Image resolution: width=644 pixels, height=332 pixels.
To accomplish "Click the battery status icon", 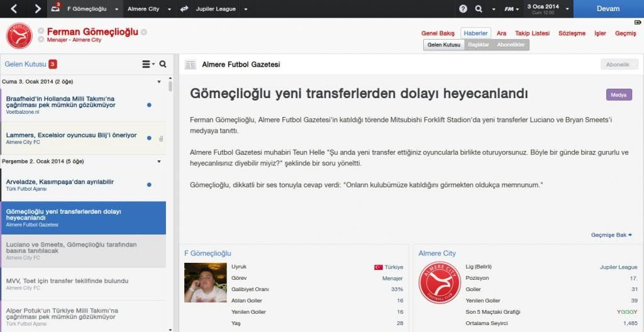I will (x=638, y=22).
